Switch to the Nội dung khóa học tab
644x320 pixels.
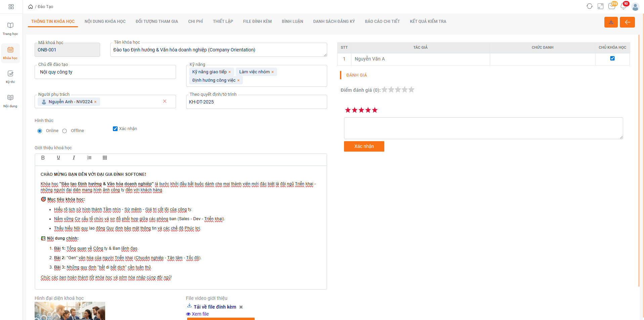pyautogui.click(x=105, y=22)
